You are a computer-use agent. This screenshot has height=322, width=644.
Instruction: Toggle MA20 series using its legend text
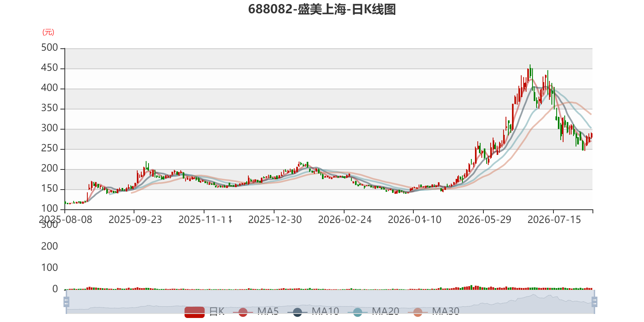tap(386, 311)
